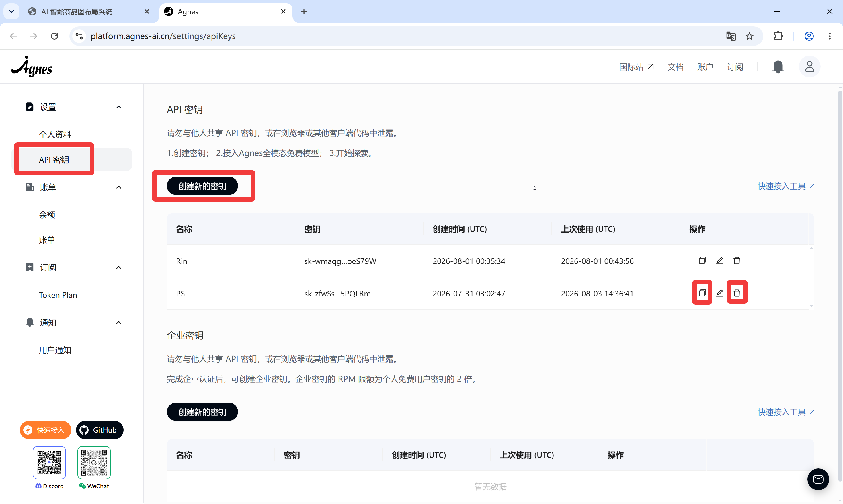Open the browser Extensions puzzle icon
This screenshot has height=504, width=843.
778,36
